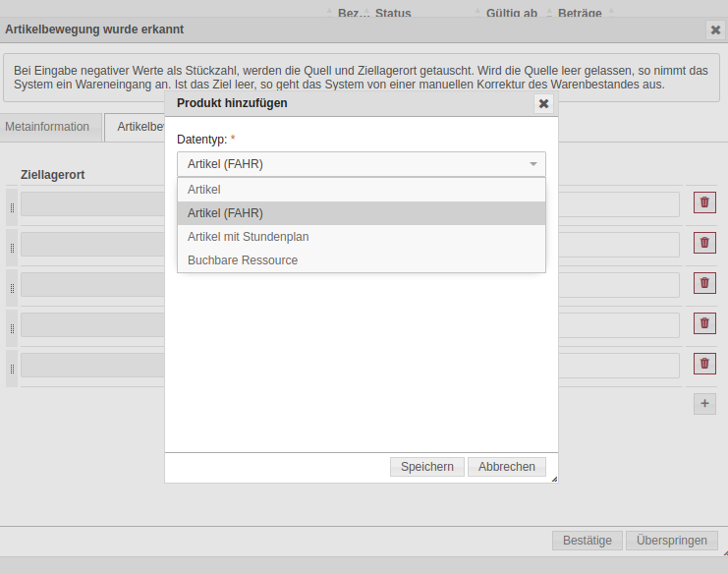Grab the first row's drag handle

12,207
